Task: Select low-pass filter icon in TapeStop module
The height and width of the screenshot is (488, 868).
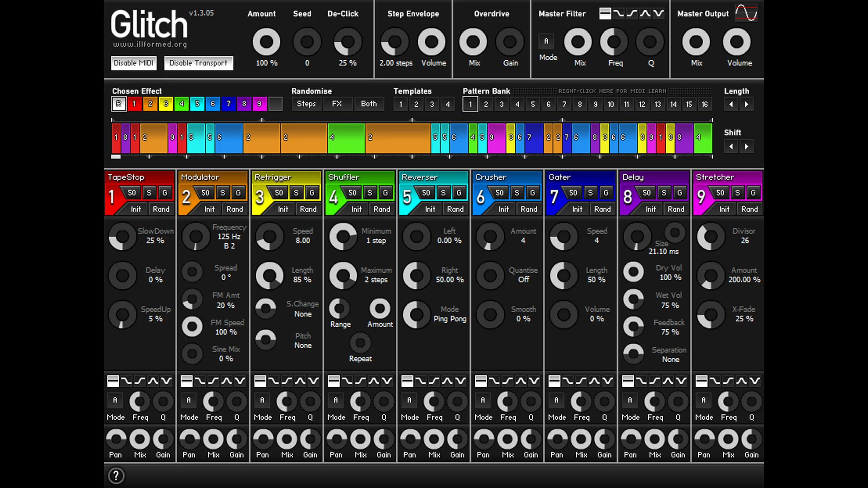Action: point(126,381)
